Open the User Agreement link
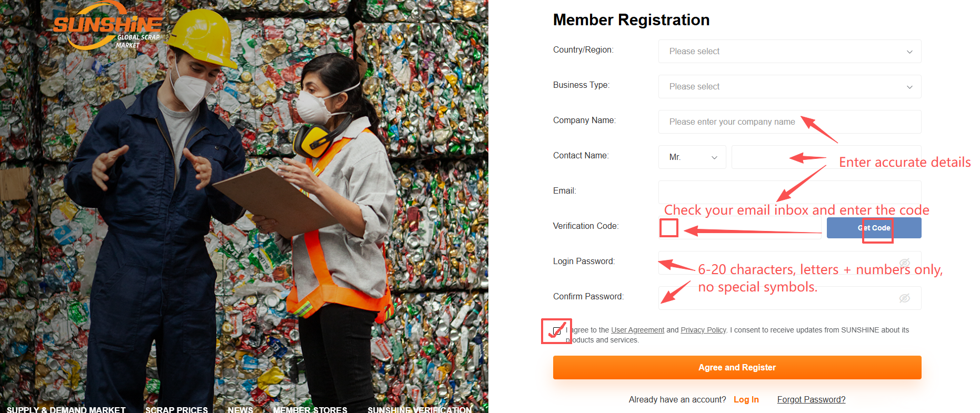980x413 pixels. tap(637, 330)
